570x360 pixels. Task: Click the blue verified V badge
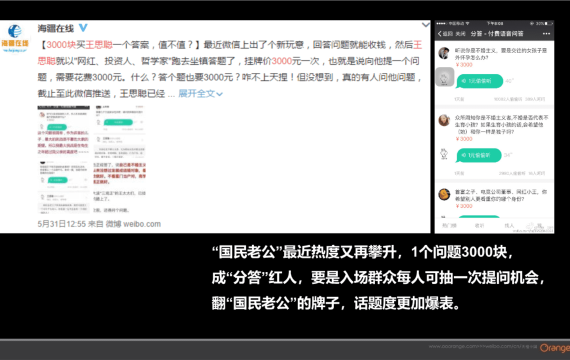point(83,28)
